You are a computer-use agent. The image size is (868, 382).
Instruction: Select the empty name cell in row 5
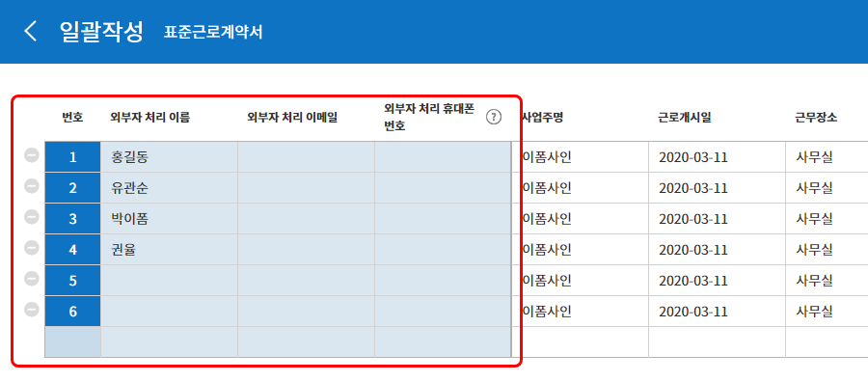[169, 281]
